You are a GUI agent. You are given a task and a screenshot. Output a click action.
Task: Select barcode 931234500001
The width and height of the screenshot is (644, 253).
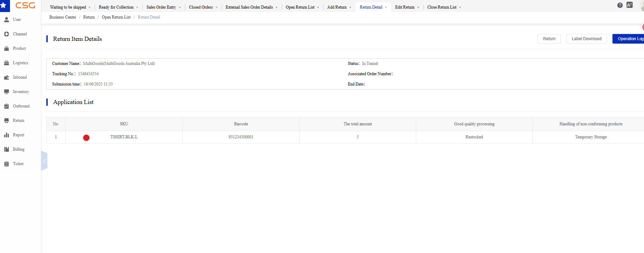[241, 137]
